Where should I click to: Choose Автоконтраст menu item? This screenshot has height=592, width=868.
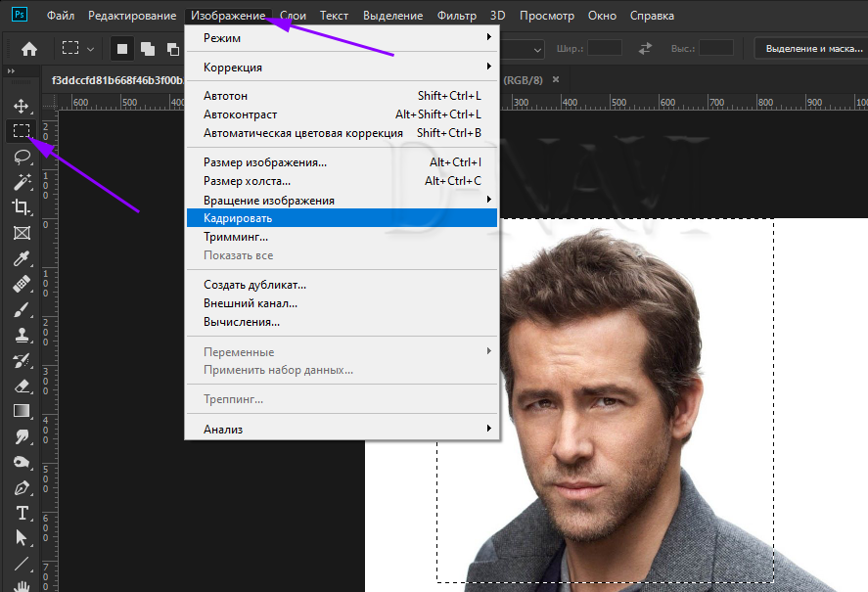(343, 114)
